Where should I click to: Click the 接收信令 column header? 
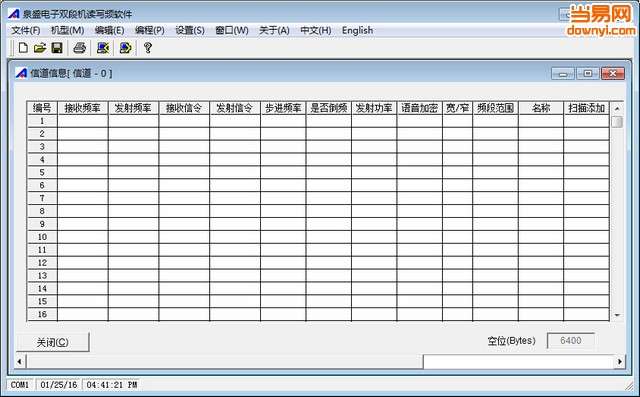(184, 108)
